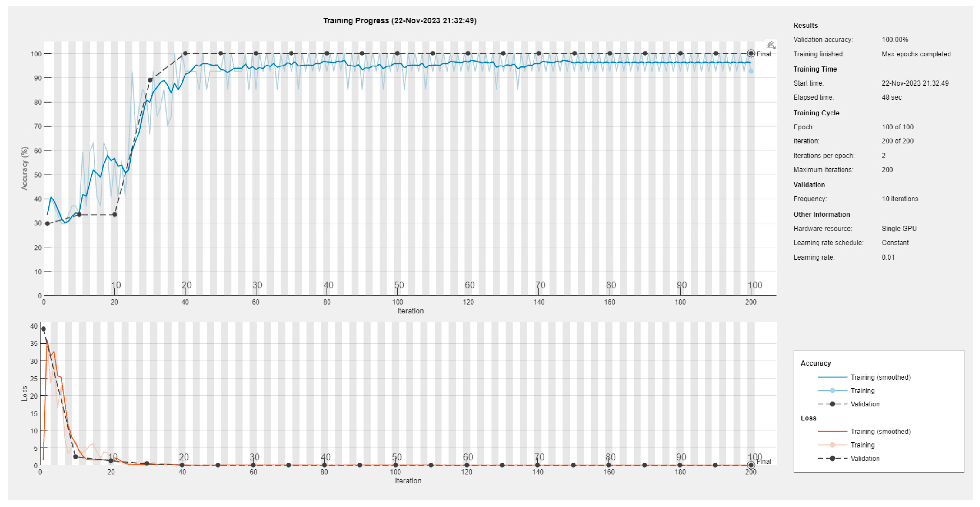Click epoch 50 label in accuracy plot
980x507 pixels.
tap(399, 285)
